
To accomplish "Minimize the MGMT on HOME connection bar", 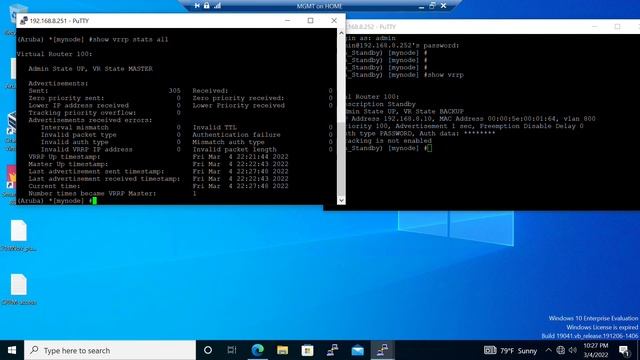I will tap(421, 6).
